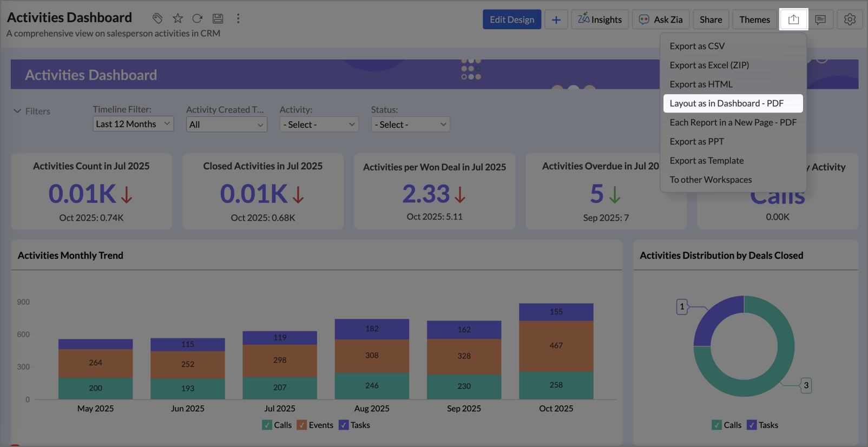Viewport: 868px width, 447px height.
Task: Mark dashboard as favorite with star icon
Action: tap(177, 18)
